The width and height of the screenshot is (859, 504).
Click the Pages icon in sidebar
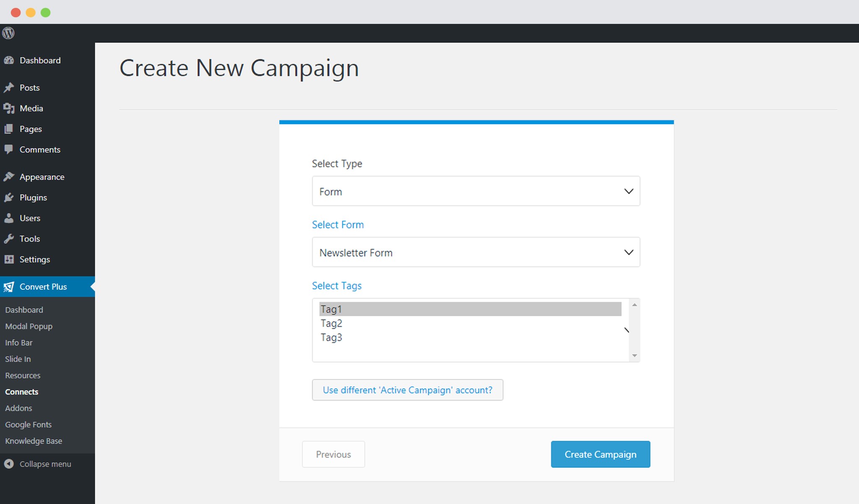click(9, 129)
